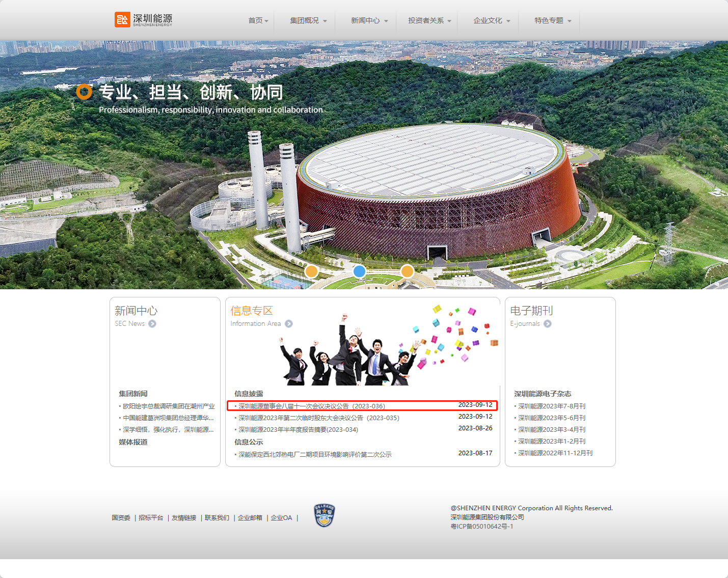Screen dimensions: 728x578
Task: Select the last orange banner slide dot
Action: 407,271
